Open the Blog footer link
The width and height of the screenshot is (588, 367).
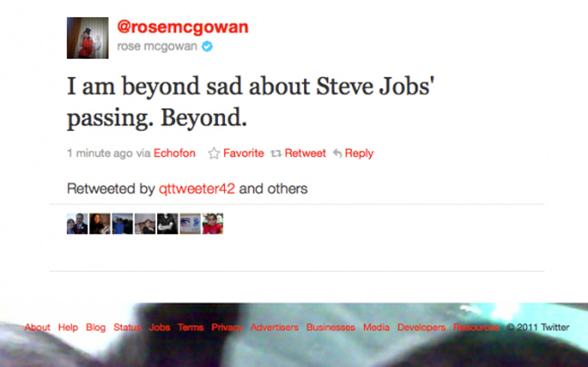point(95,327)
